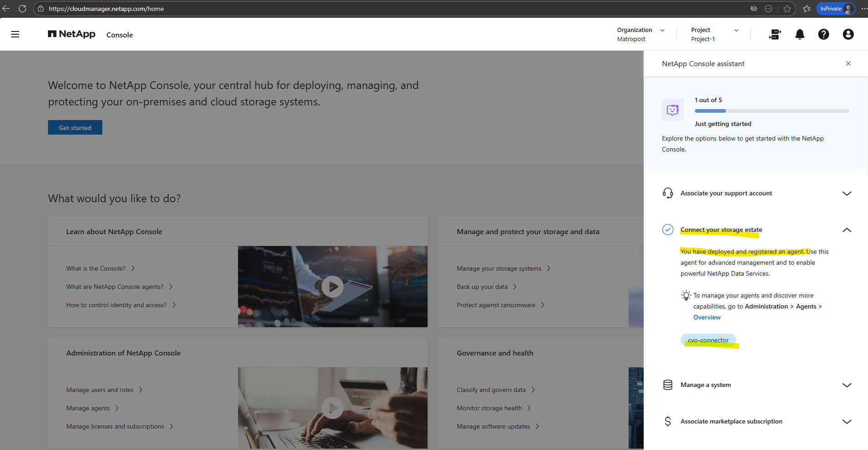
Task: Play the Administration of NetApp Console video
Action: pos(333,408)
